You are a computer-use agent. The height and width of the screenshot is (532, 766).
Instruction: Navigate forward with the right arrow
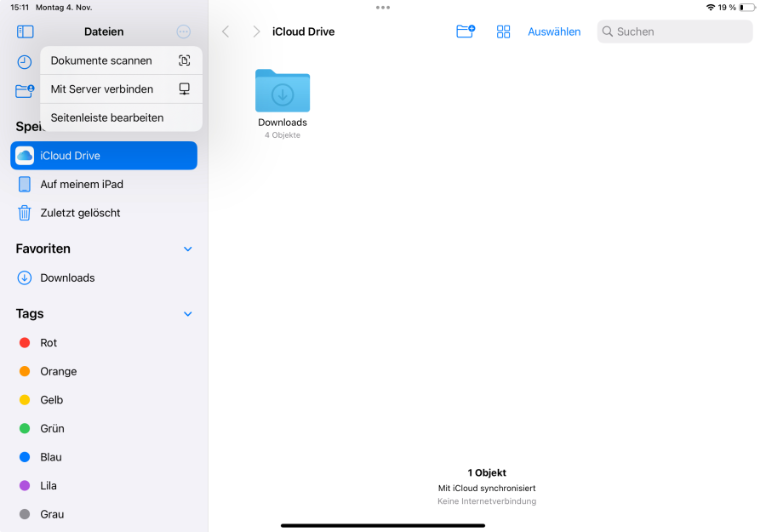(255, 31)
